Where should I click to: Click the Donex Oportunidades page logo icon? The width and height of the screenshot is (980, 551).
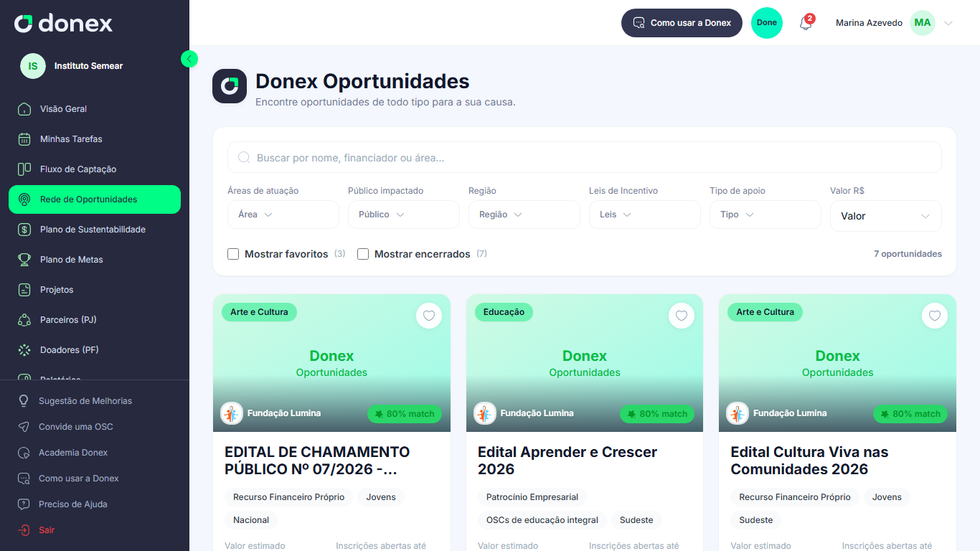[230, 86]
